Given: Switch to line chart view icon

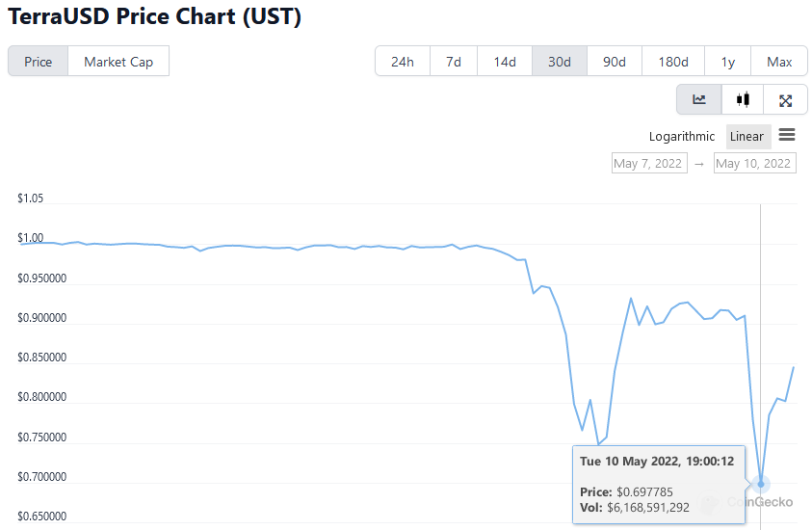Looking at the screenshot, I should (698, 99).
